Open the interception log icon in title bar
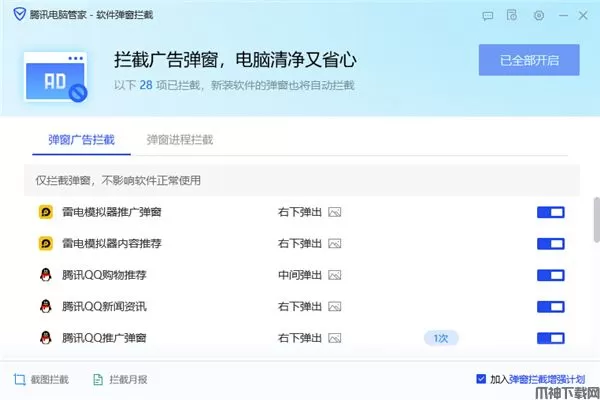 coord(512,15)
